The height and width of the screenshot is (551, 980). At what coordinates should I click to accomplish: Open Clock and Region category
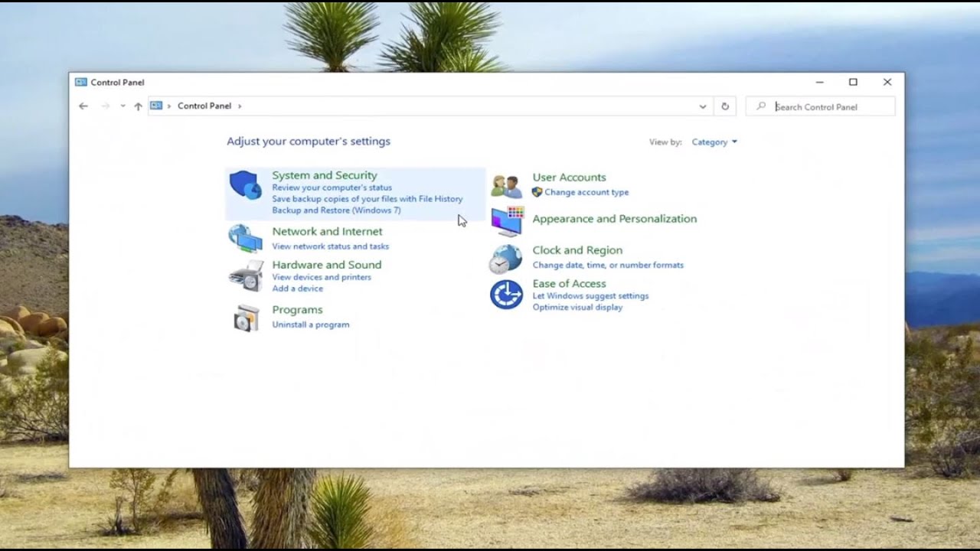click(577, 250)
